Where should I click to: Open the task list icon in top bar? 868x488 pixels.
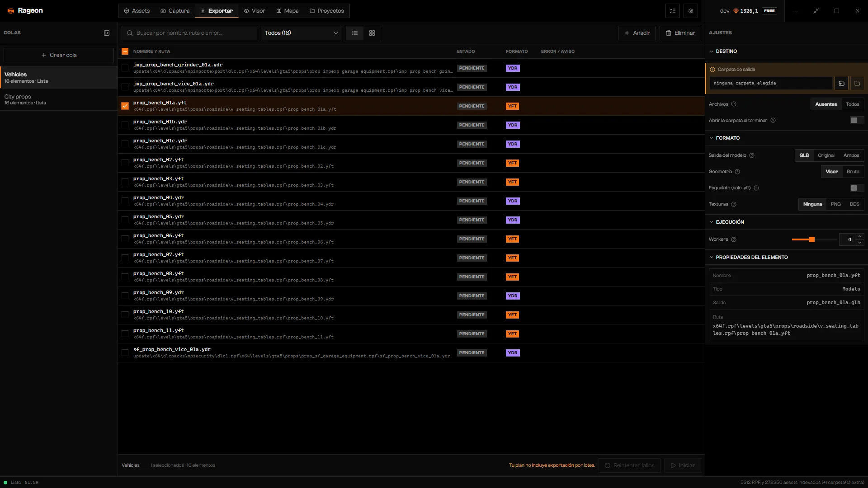tap(673, 11)
